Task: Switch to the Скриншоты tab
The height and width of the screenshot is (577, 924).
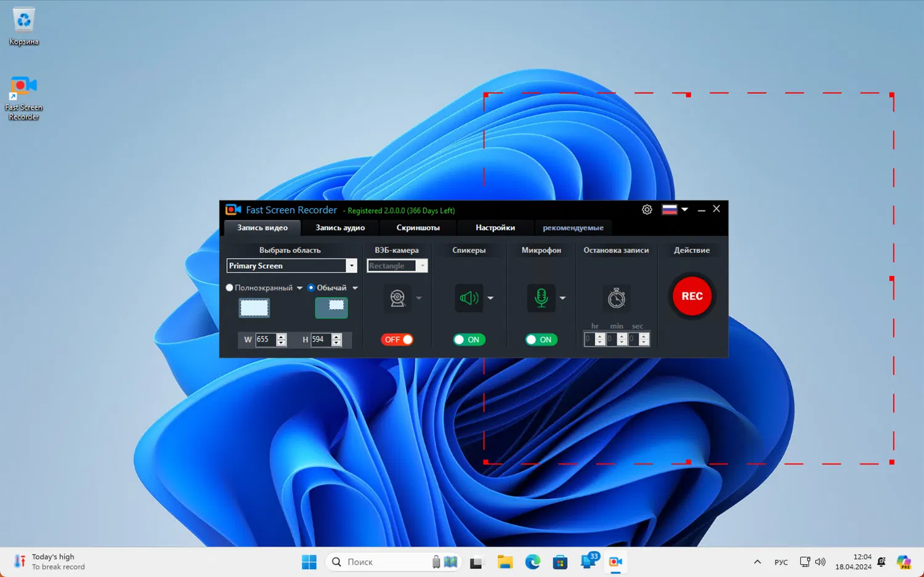Action: 418,227
